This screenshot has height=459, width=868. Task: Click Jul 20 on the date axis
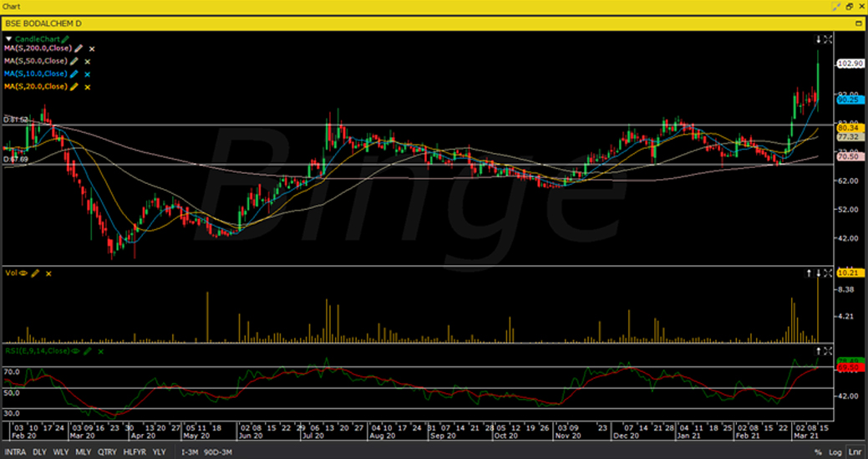(312, 436)
